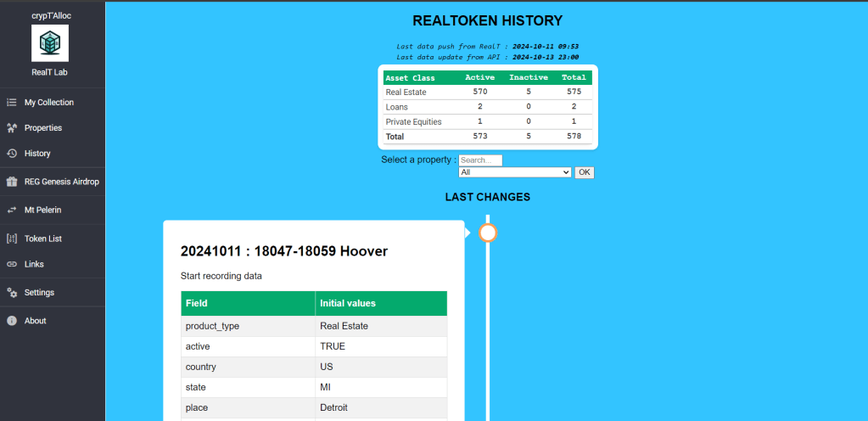The image size is (868, 421).
Task: Open the My Collection menu item
Action: (49, 103)
